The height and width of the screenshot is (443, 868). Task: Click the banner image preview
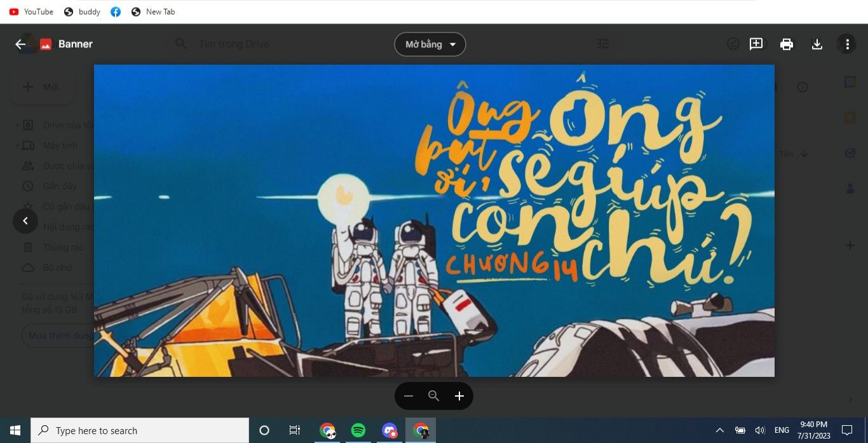coord(434,221)
